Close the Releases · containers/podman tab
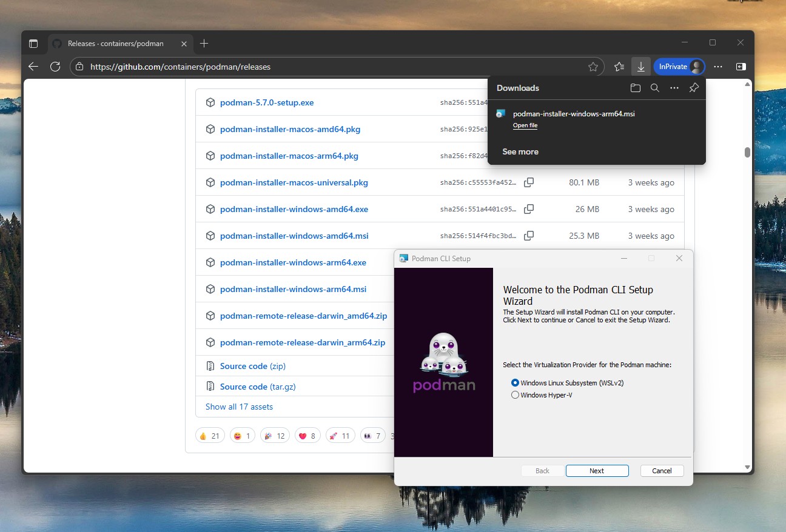 [x=184, y=44]
